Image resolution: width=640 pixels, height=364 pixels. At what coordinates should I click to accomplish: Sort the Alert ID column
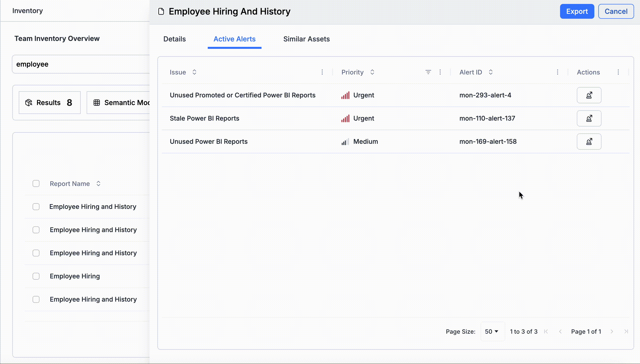pyautogui.click(x=490, y=72)
